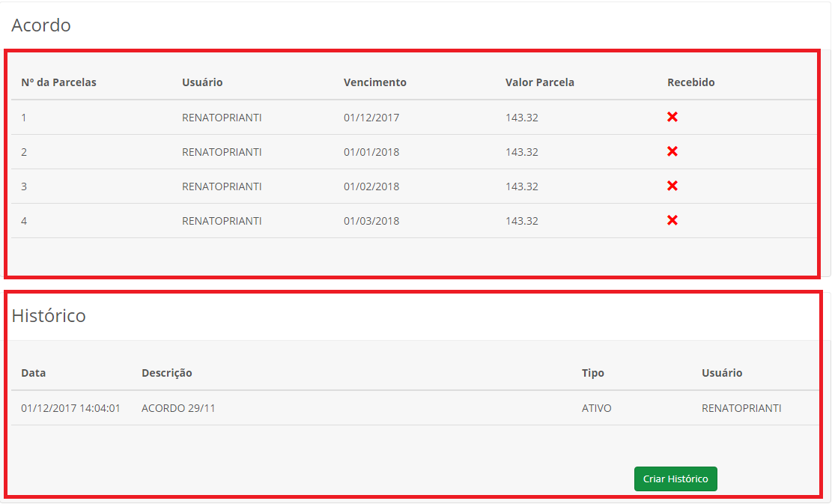
Task: Click due date 01/01/2018
Action: 371,152
